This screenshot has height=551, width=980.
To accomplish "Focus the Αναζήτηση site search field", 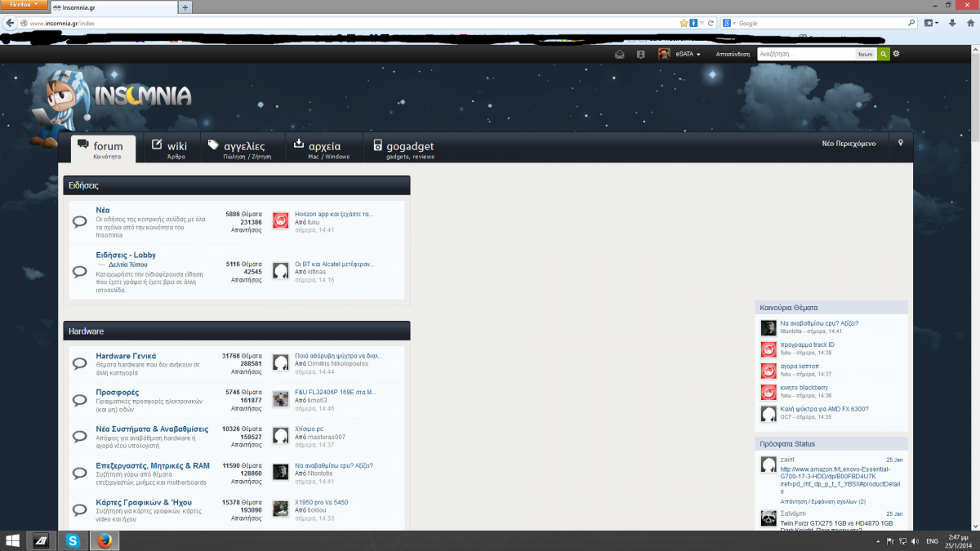I will [805, 54].
